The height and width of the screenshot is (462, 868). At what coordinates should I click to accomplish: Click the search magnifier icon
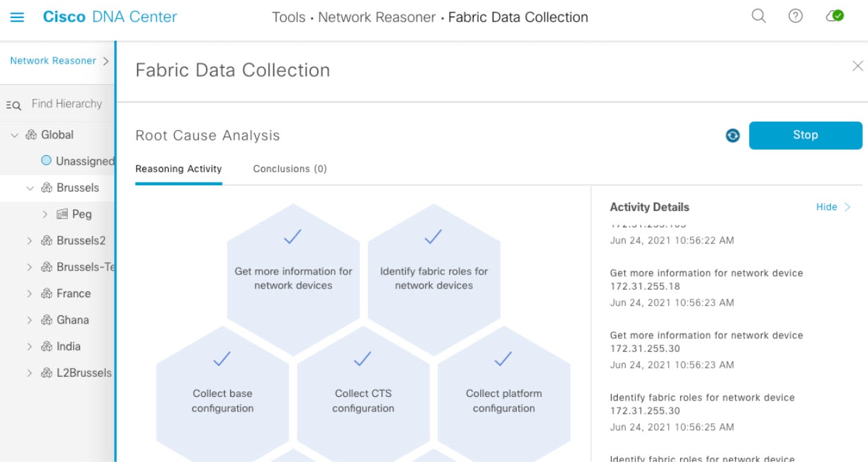coord(759,16)
